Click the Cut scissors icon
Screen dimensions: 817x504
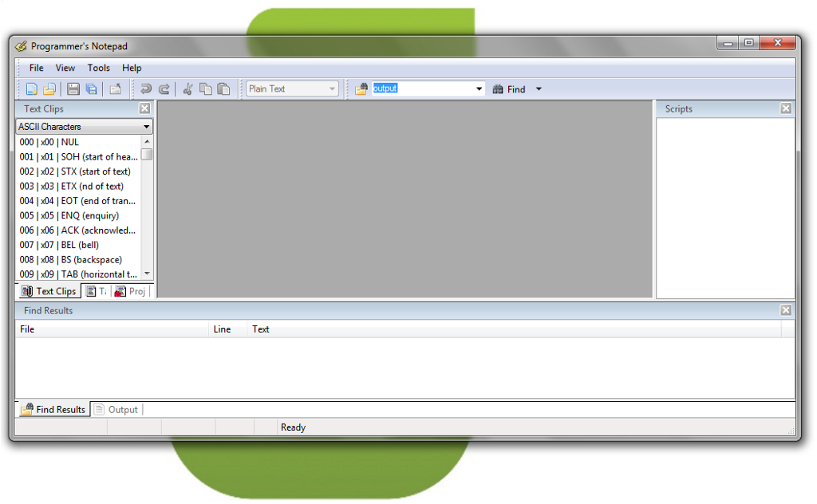click(188, 89)
